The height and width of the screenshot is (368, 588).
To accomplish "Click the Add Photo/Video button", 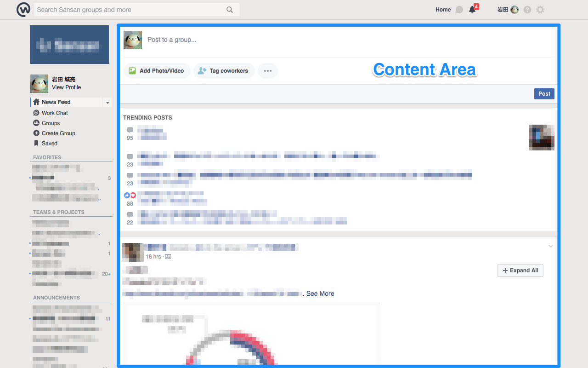I will [x=157, y=71].
